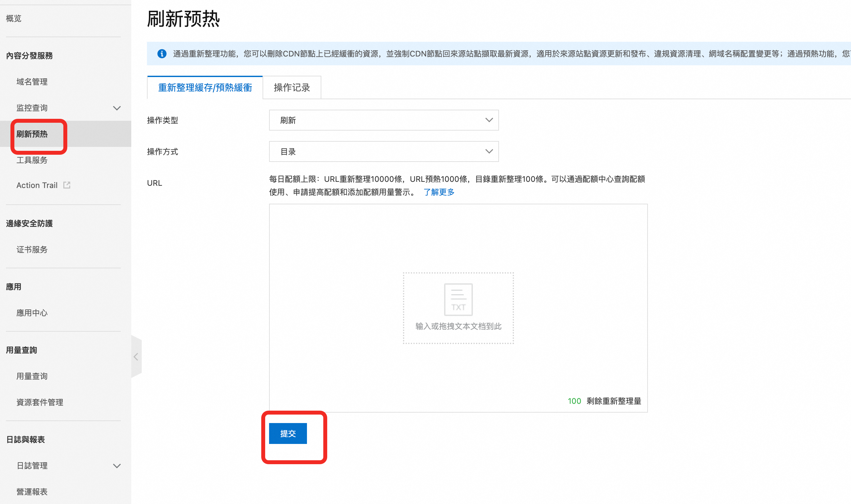Click the TXT document upload icon
This screenshot has height=504, width=851.
pos(458,299)
